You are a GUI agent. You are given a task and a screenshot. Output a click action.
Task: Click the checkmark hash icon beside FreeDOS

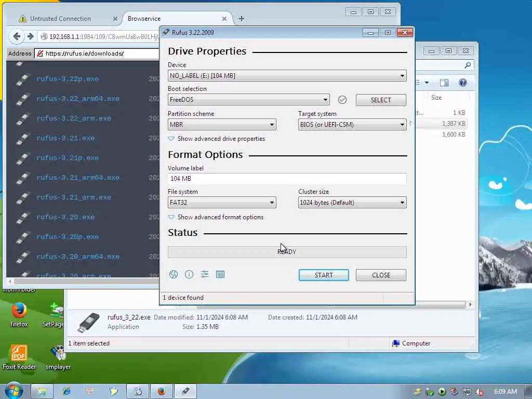pyautogui.click(x=342, y=100)
